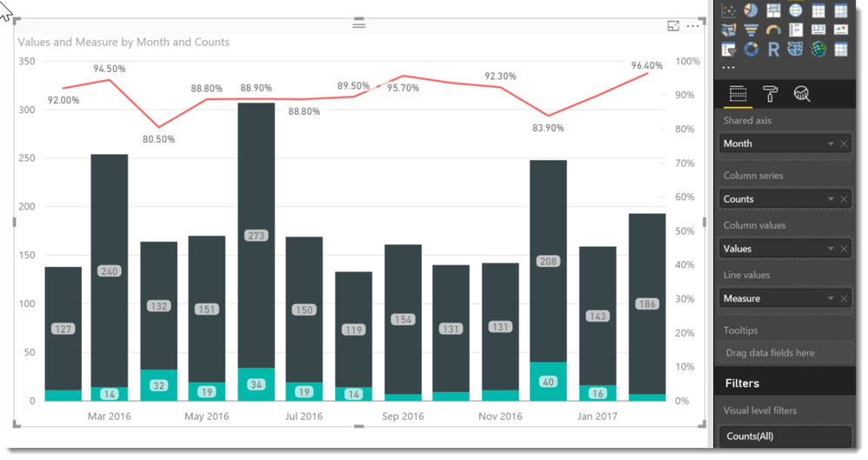The height and width of the screenshot is (460, 868).
Task: Open Focus mode for the chart
Action: (x=673, y=26)
